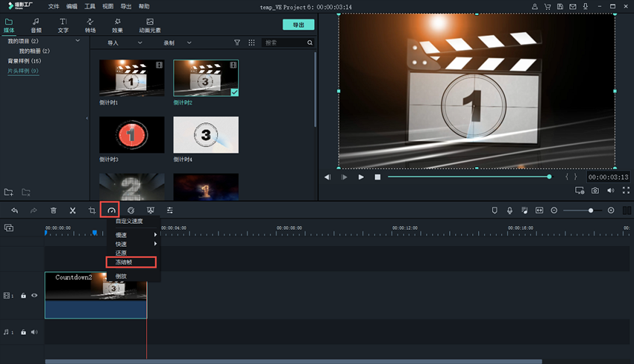Switch to the 转场 transitions tab
Image resolution: width=634 pixels, height=364 pixels.
[90, 25]
